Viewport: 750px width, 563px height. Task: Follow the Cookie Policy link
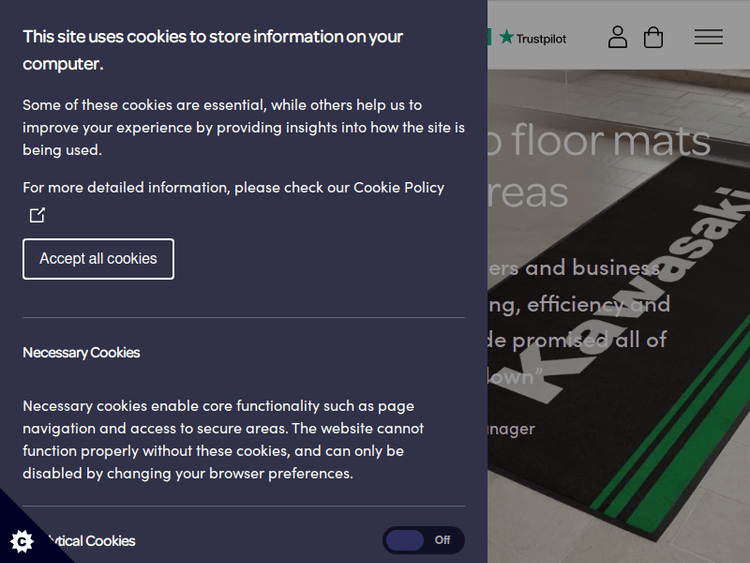click(399, 187)
